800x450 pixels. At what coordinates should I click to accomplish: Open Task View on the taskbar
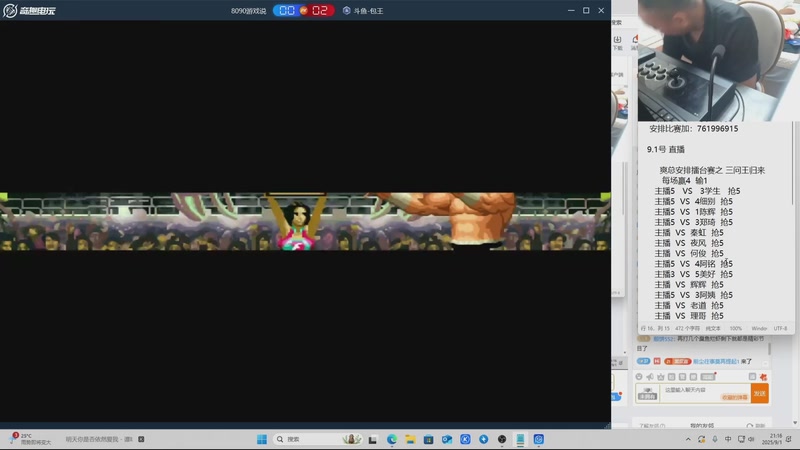[373, 439]
